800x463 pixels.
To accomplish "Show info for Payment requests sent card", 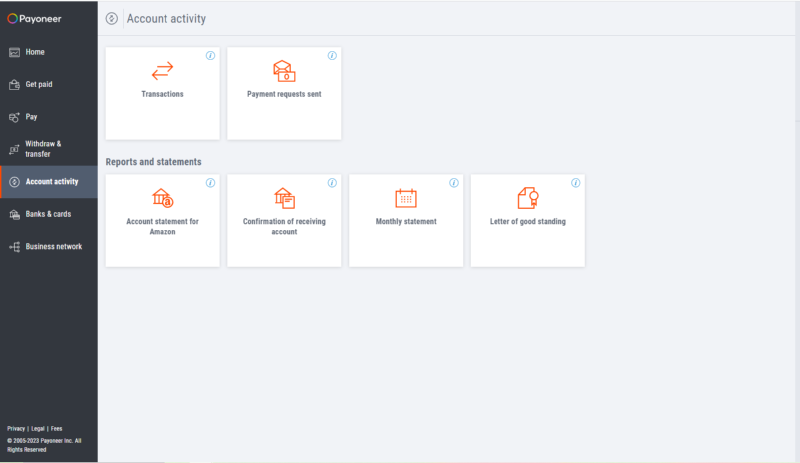I will [x=332, y=55].
